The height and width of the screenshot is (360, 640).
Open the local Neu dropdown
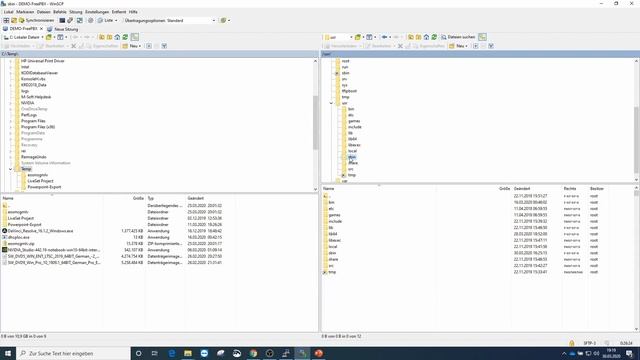pyautogui.click(x=132, y=46)
